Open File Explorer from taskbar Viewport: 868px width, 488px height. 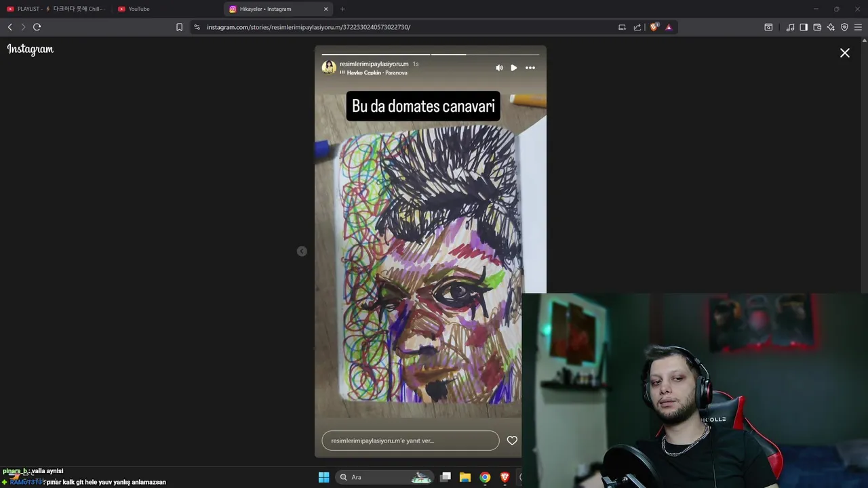coord(465,477)
